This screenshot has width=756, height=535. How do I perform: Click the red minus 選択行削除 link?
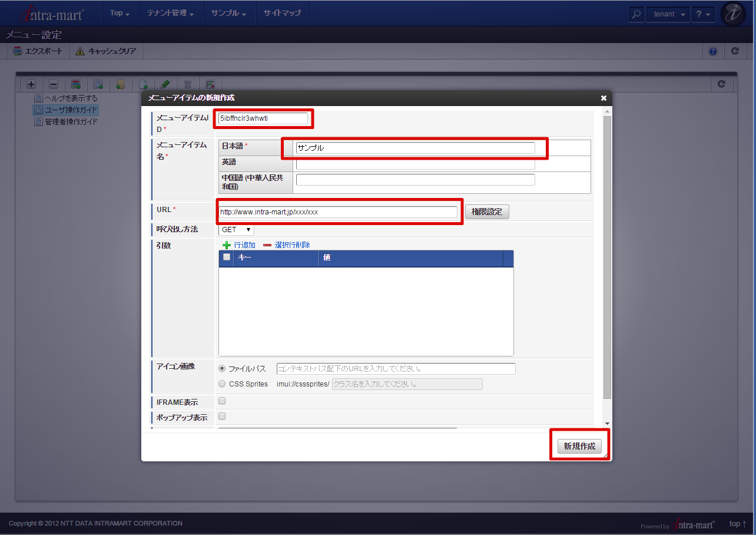pos(287,245)
